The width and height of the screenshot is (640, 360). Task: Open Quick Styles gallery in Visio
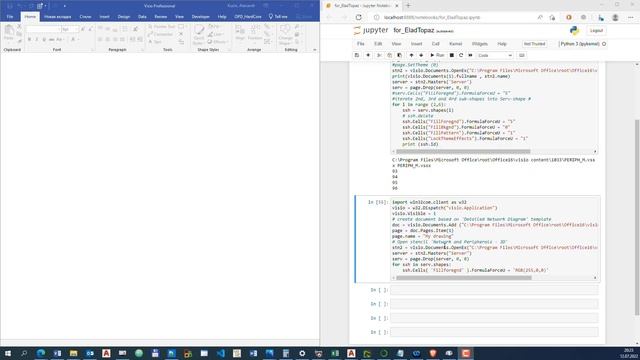pyautogui.click(x=199, y=35)
